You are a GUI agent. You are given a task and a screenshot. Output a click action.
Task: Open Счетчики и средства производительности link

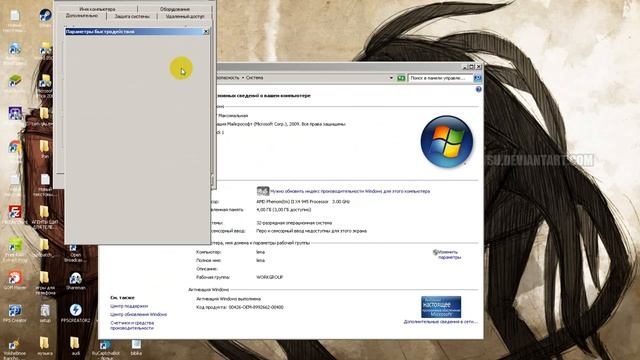click(132, 325)
